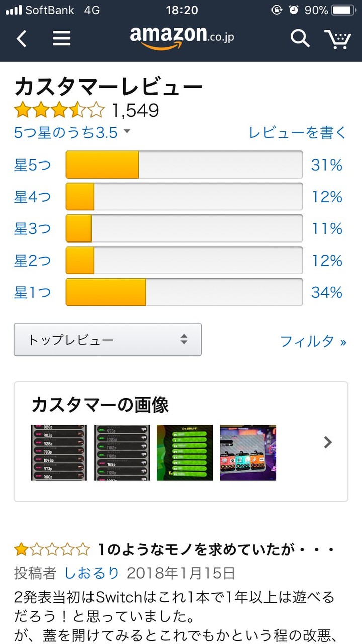362x644 pixels.
Task: Click レビューを書く link
Action: click(298, 132)
